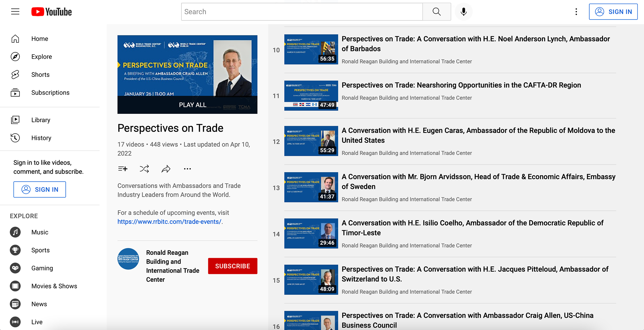This screenshot has height=330, width=644.
Task: Open the rrbitc.com trade-events link
Action: [169, 222]
